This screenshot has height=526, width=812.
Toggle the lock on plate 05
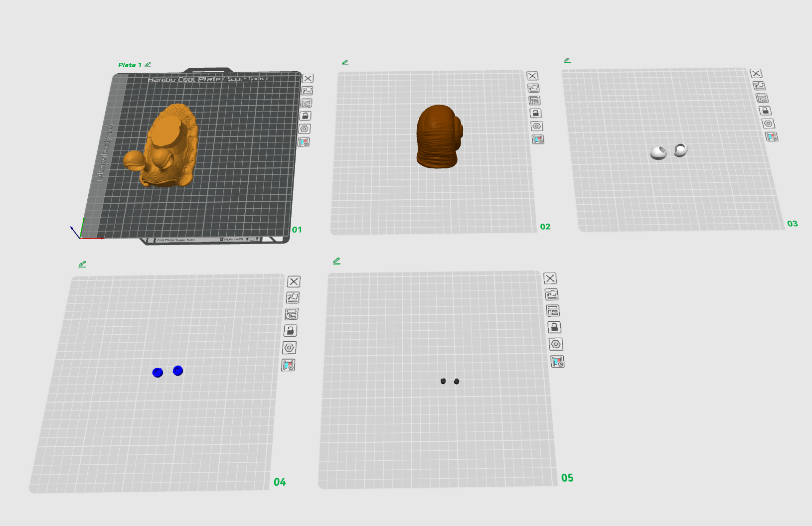(x=554, y=327)
